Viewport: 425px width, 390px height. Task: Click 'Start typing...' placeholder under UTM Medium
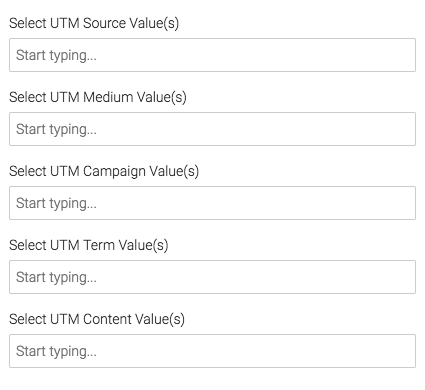coord(56,130)
